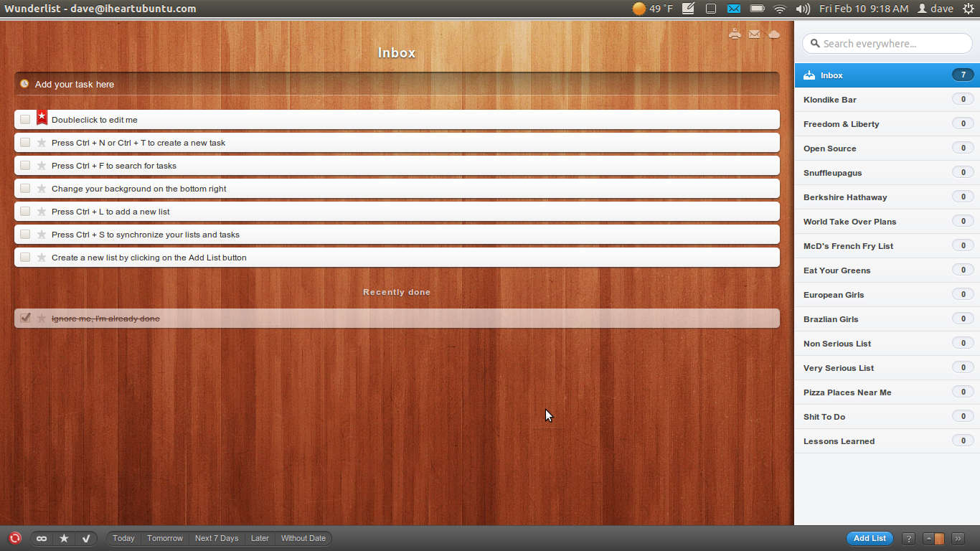Screen dimensions: 980x551
Task: Check the 'Press Ctrl + L to add a new list' box
Action: coord(25,211)
